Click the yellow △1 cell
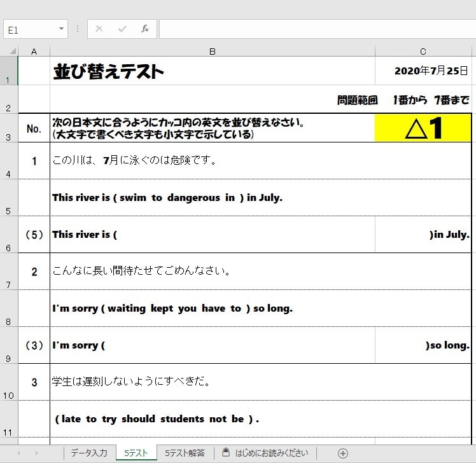Screen dimensions: 476x463 (423, 128)
